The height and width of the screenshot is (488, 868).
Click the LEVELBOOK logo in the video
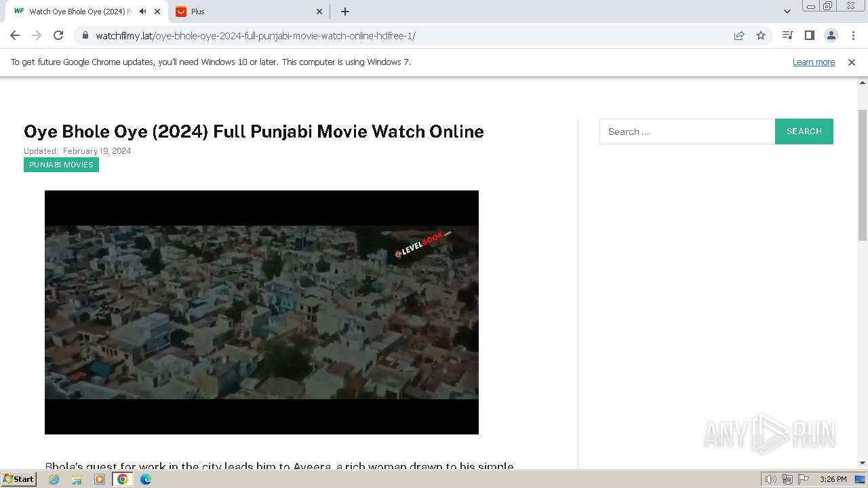click(422, 245)
